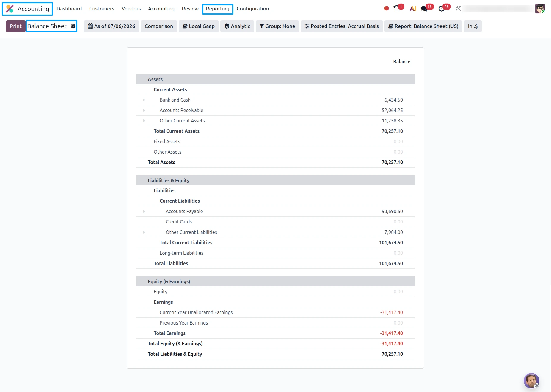Click the Total Equity (& Earnings) label

tap(175, 344)
